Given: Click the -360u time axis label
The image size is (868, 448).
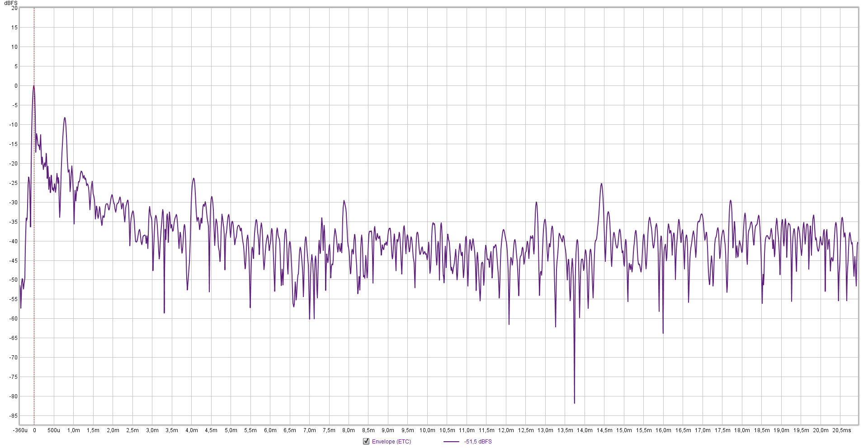Looking at the screenshot, I should coord(20,430).
